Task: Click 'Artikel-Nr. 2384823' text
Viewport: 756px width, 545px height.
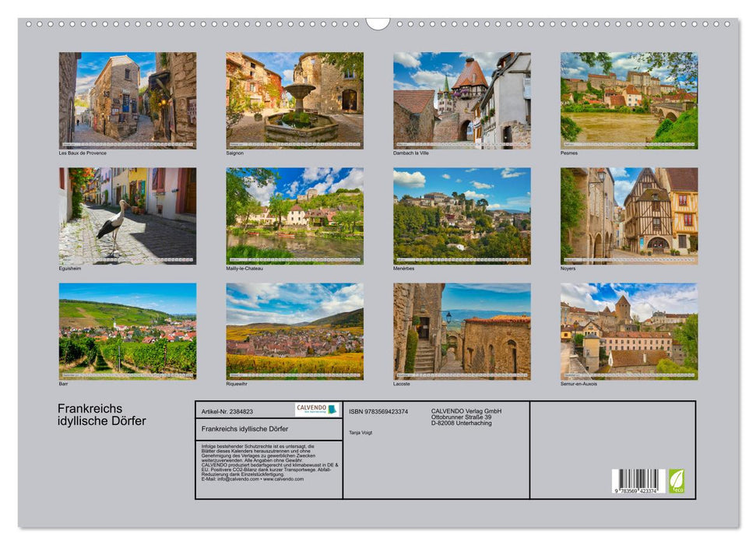Action: tap(227, 411)
